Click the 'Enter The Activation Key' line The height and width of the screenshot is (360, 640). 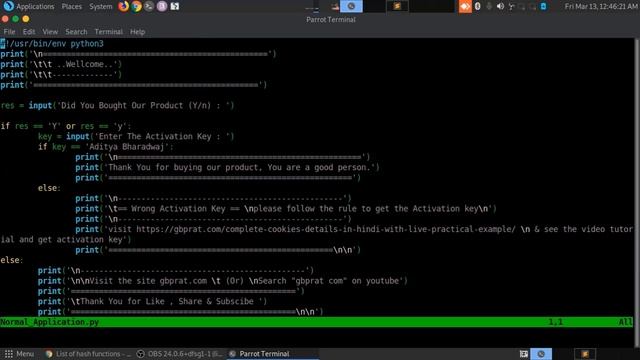(136, 136)
